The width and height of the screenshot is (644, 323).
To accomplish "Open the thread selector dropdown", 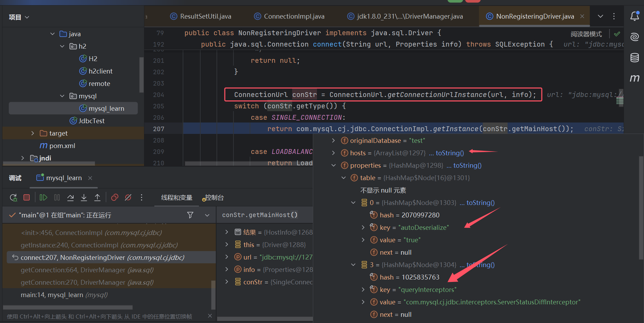I will coord(207,215).
